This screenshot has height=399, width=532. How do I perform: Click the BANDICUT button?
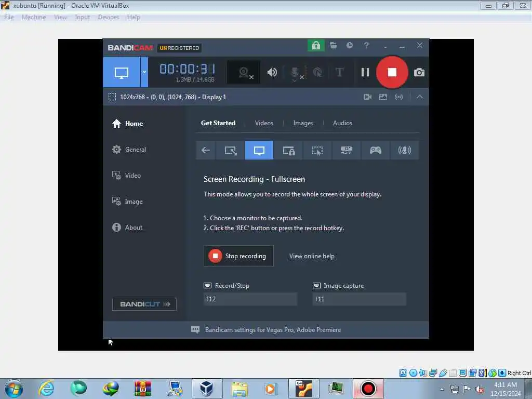click(x=144, y=304)
